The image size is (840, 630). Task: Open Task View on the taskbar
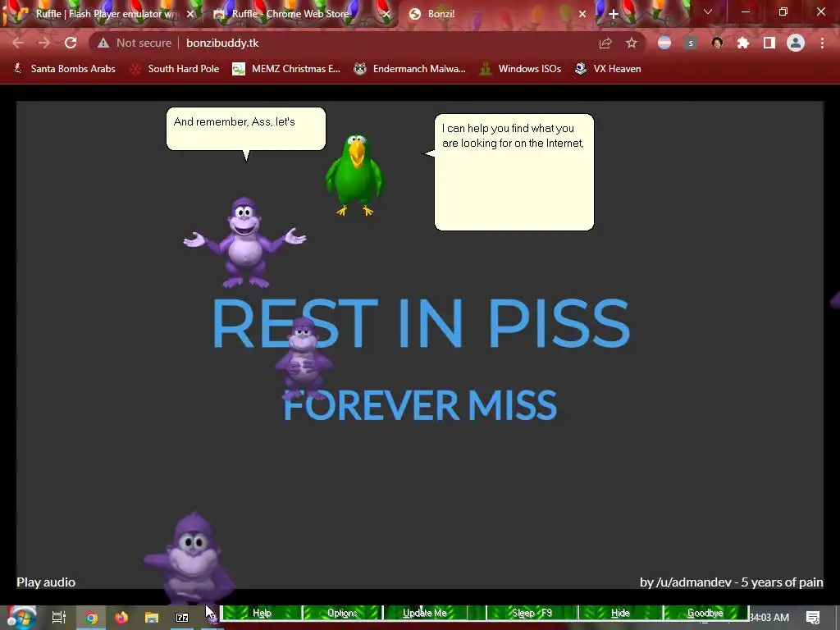(x=59, y=618)
